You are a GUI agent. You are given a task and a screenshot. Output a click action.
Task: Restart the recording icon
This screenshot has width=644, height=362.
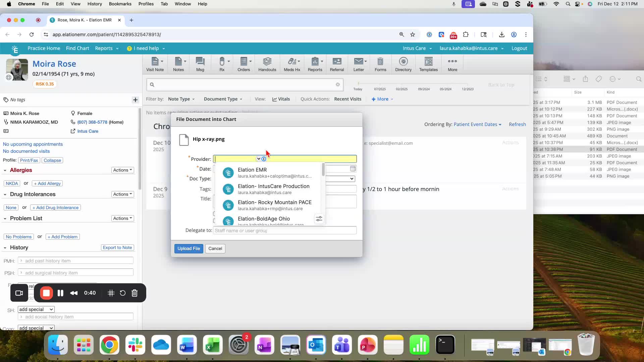pos(123,293)
